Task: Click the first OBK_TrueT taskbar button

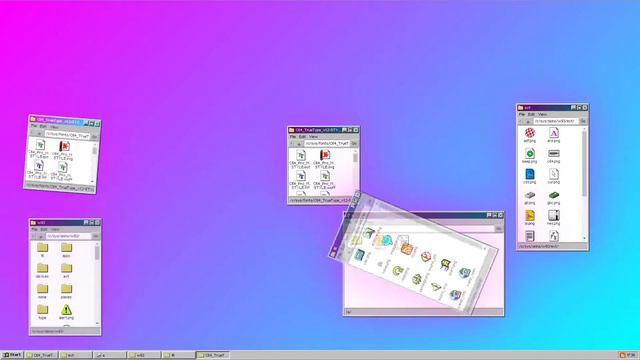Action: [42, 355]
